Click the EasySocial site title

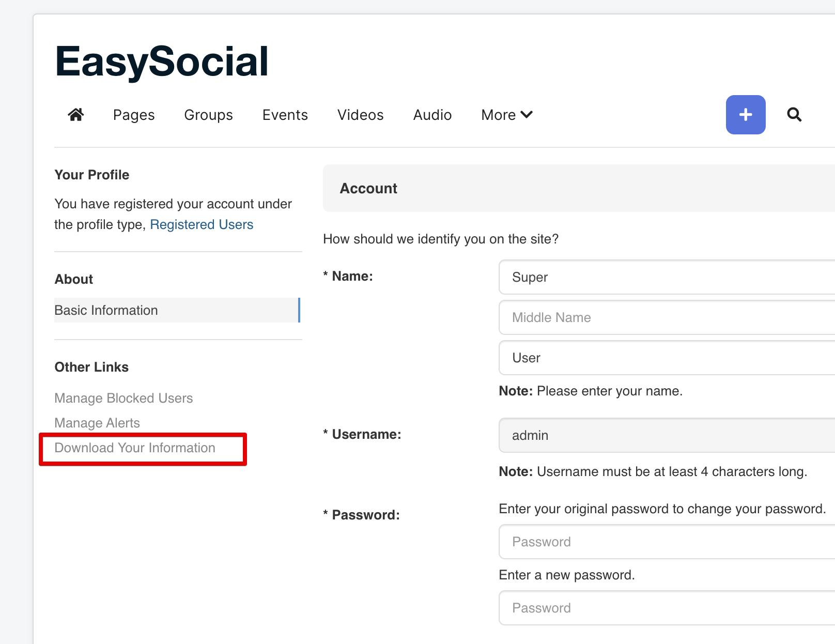(x=162, y=62)
